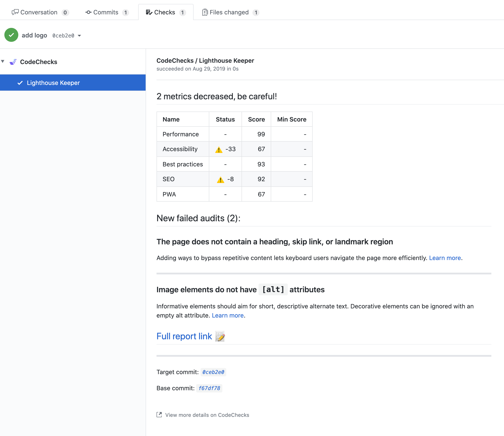Click the warning triangle next to Accessibility

(219, 149)
